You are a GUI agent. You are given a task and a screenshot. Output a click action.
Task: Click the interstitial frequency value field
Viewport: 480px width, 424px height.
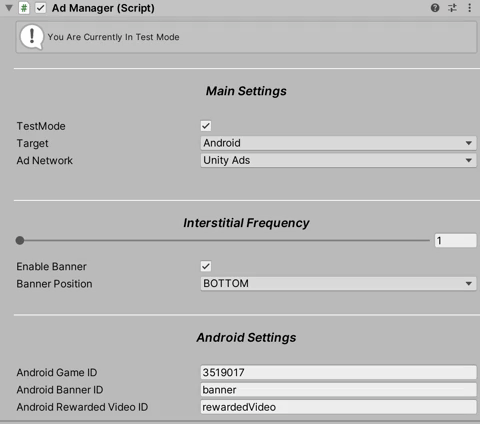pos(456,240)
